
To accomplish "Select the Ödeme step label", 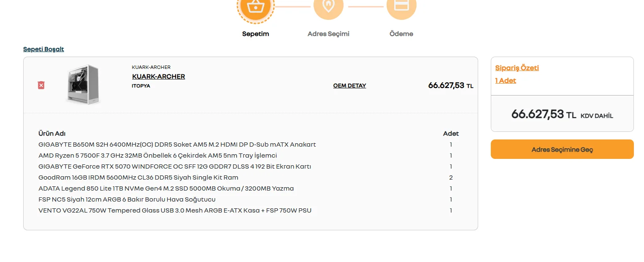I will tap(401, 34).
